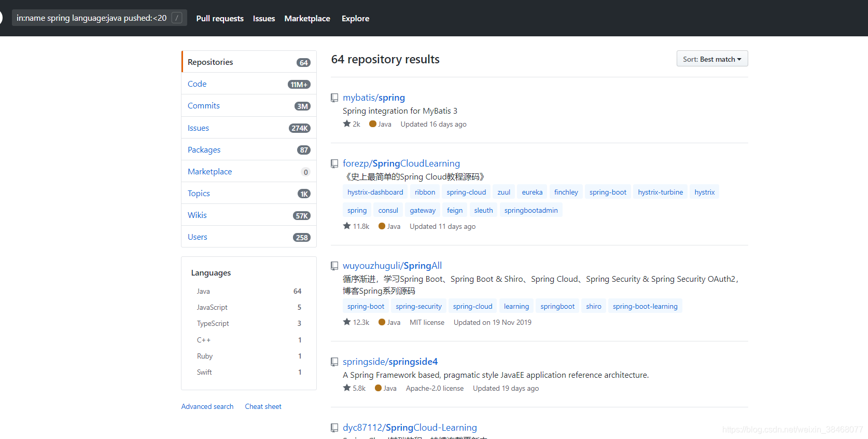The height and width of the screenshot is (439, 868).
Task: Select the Issues category in sidebar
Action: coord(249,128)
